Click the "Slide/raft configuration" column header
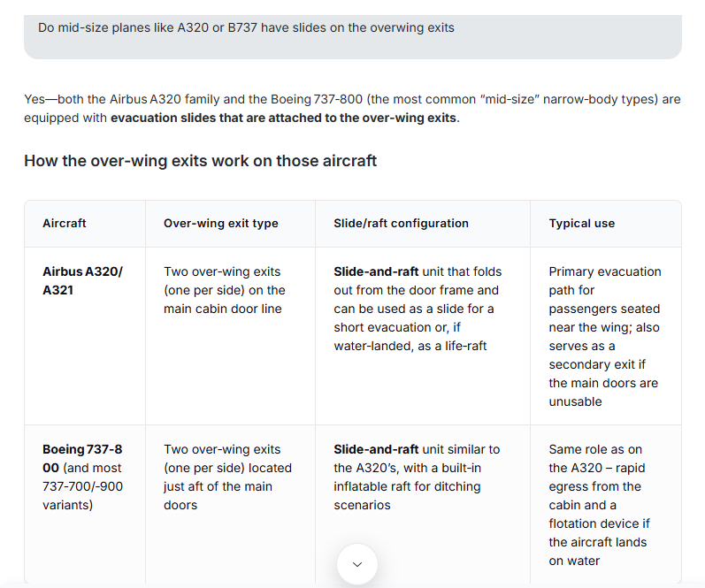Viewport: 705px width, 588px height. (401, 224)
